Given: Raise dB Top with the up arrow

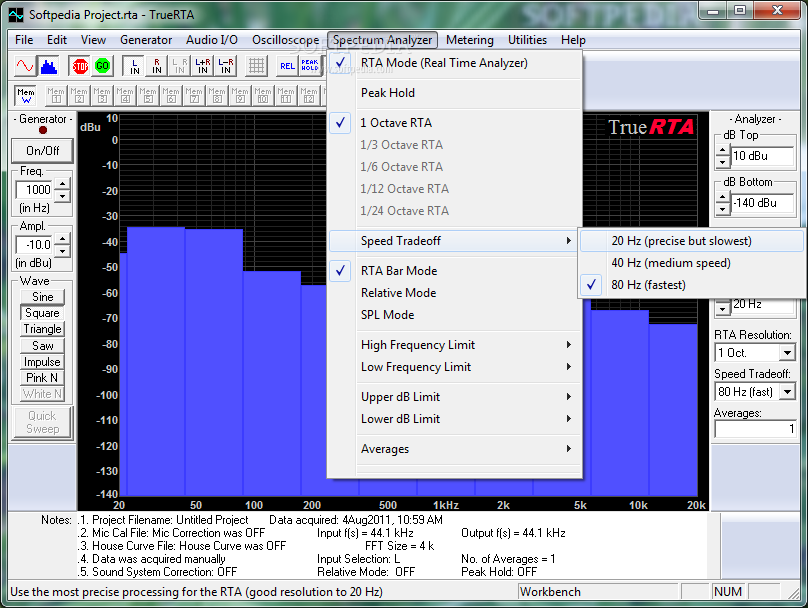Looking at the screenshot, I should (x=722, y=150).
